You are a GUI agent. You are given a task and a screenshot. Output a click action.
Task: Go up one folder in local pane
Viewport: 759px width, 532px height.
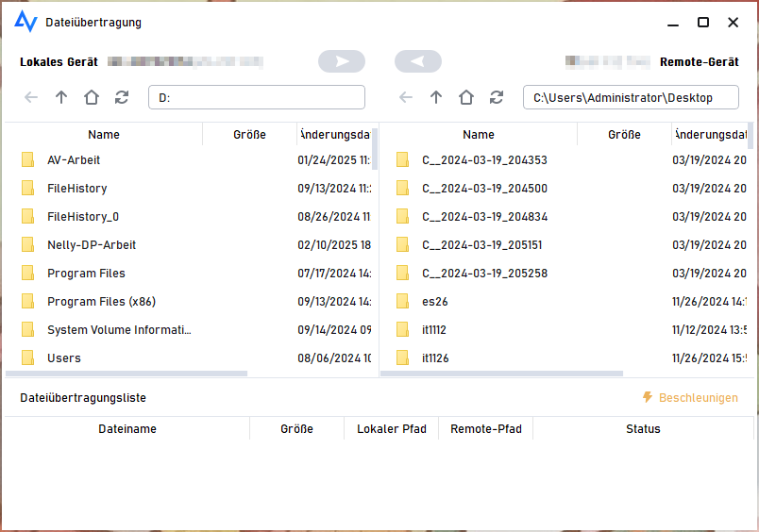coord(61,98)
